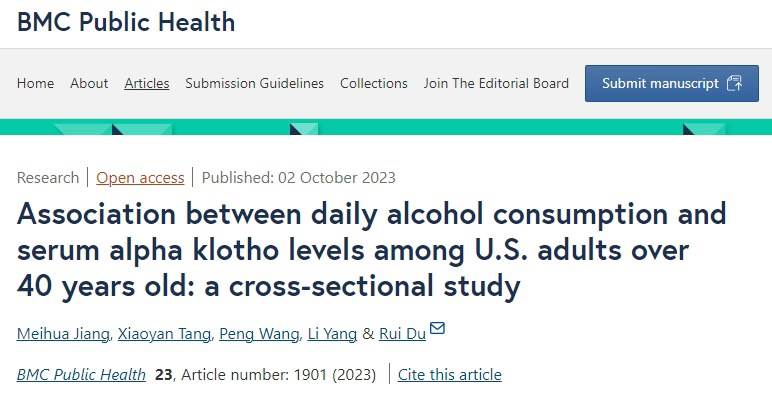
Task: Go to the Home menu item
Action: pos(35,83)
